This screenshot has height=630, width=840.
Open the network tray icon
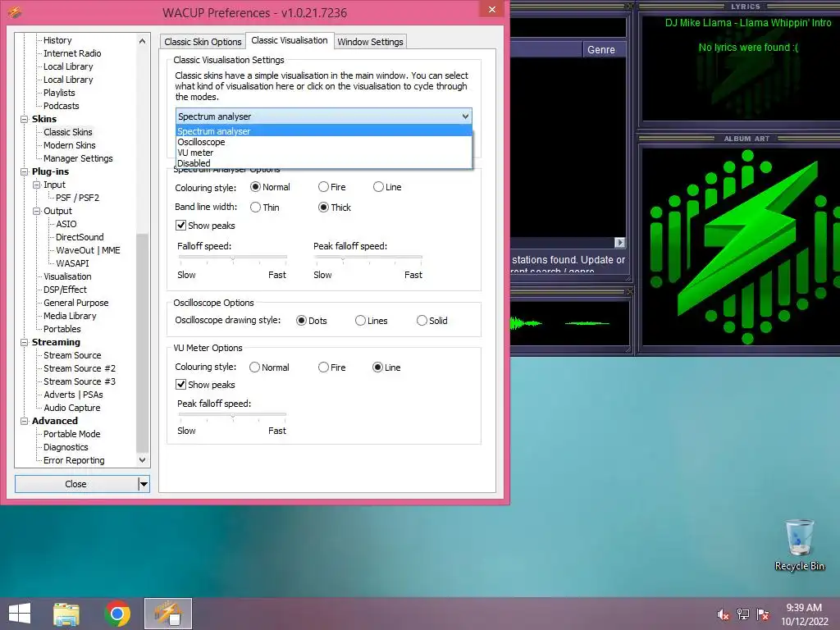[743, 614]
